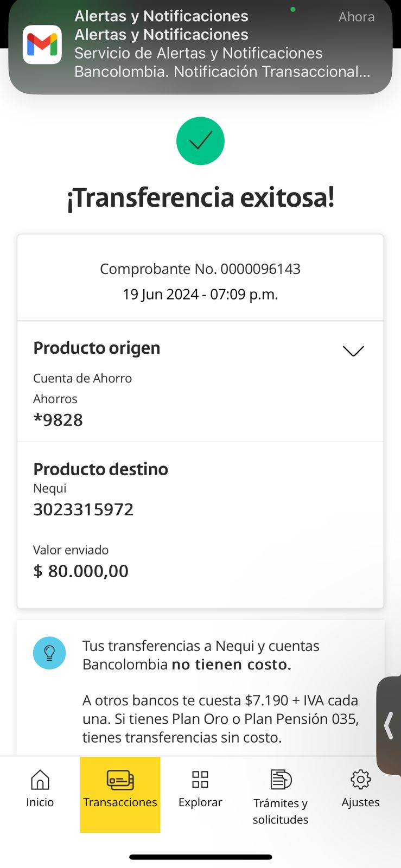
Task: Select the Nequi number 3023315972
Action: (x=84, y=509)
